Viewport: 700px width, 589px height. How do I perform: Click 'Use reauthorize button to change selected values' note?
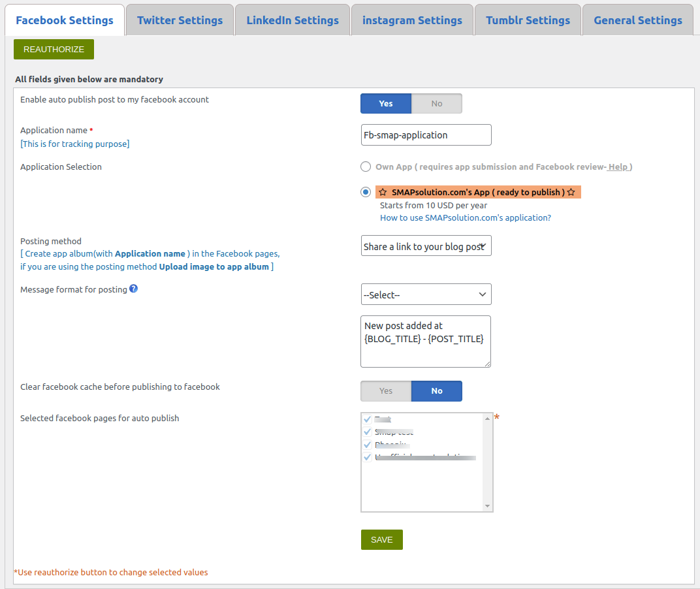tap(111, 572)
